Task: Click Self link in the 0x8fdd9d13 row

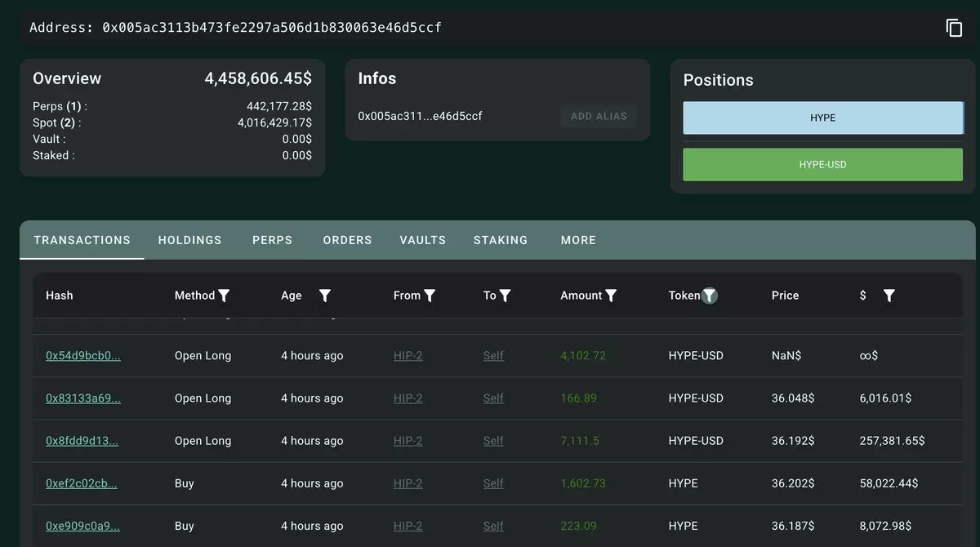Action: pos(493,441)
